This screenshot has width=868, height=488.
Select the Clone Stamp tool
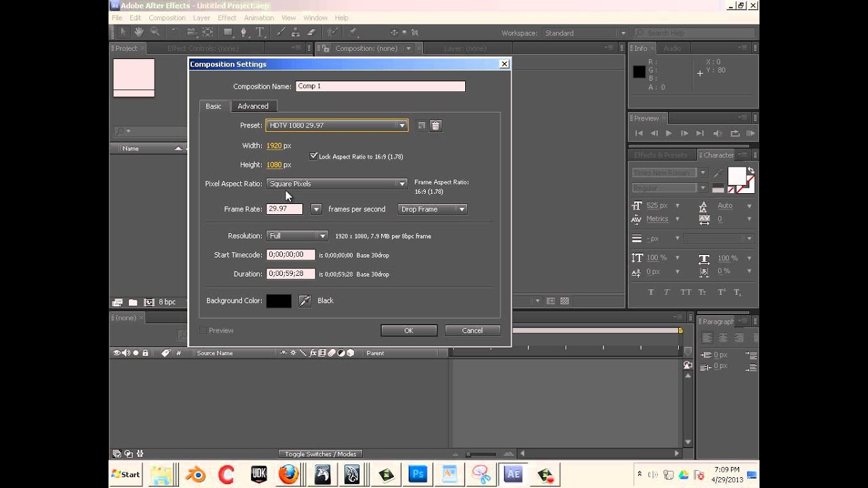coord(296,33)
